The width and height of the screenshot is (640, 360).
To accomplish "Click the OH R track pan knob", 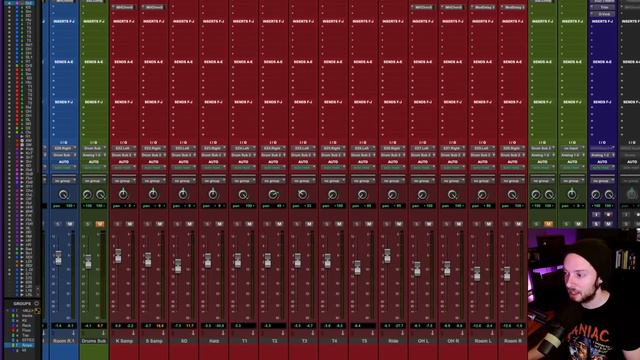I will coord(452,195).
